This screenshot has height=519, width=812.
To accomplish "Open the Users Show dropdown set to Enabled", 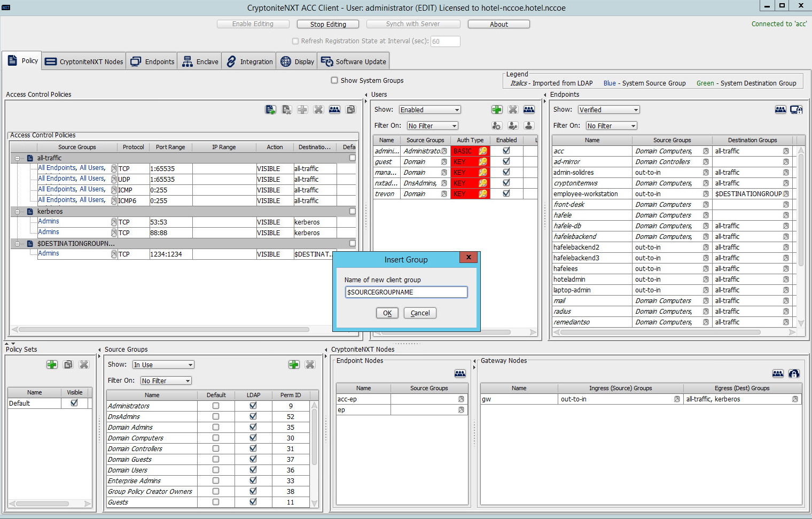I will [x=430, y=110].
